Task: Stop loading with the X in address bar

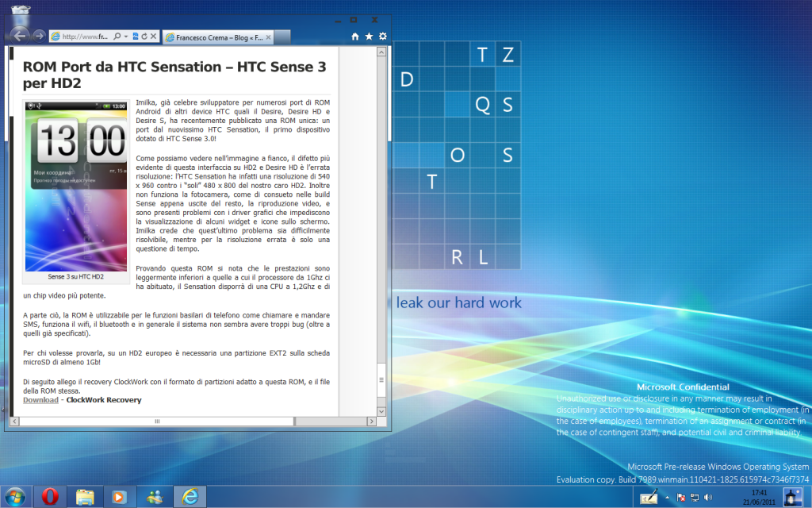Action: [153, 37]
